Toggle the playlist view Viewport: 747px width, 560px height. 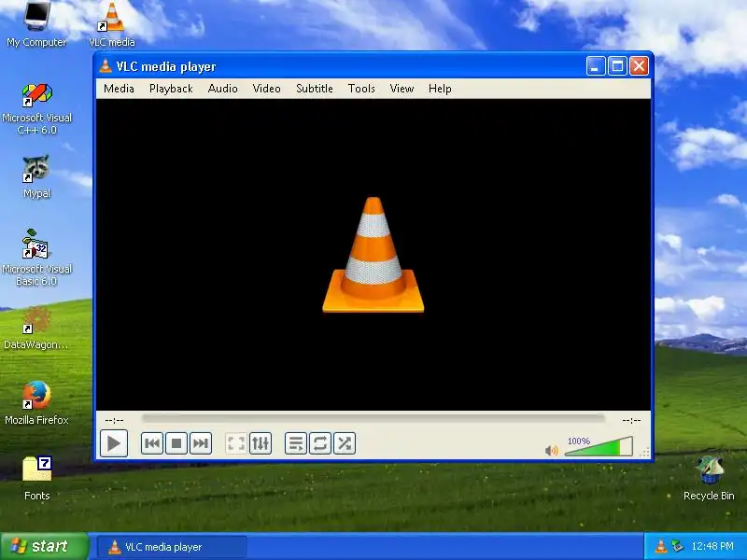[x=296, y=443]
